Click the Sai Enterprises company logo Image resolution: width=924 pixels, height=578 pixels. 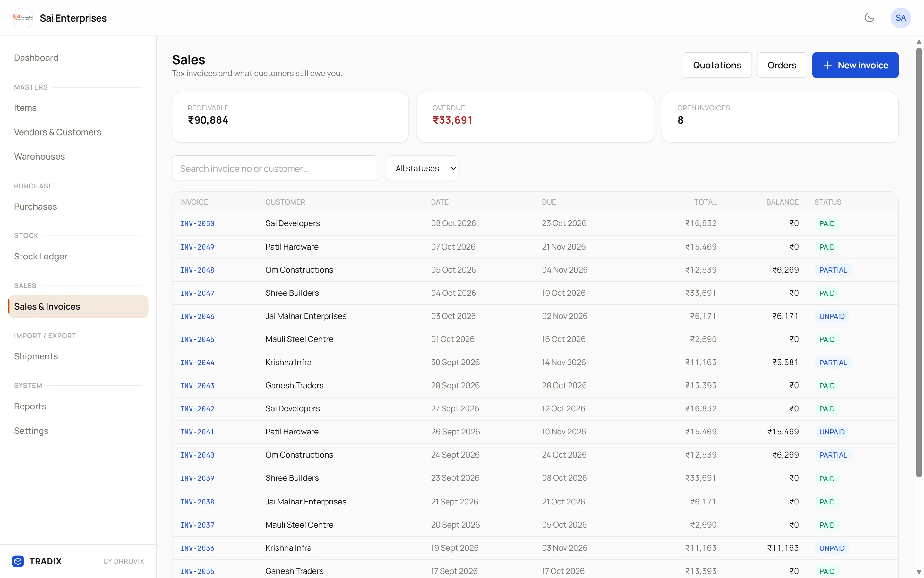pos(23,18)
